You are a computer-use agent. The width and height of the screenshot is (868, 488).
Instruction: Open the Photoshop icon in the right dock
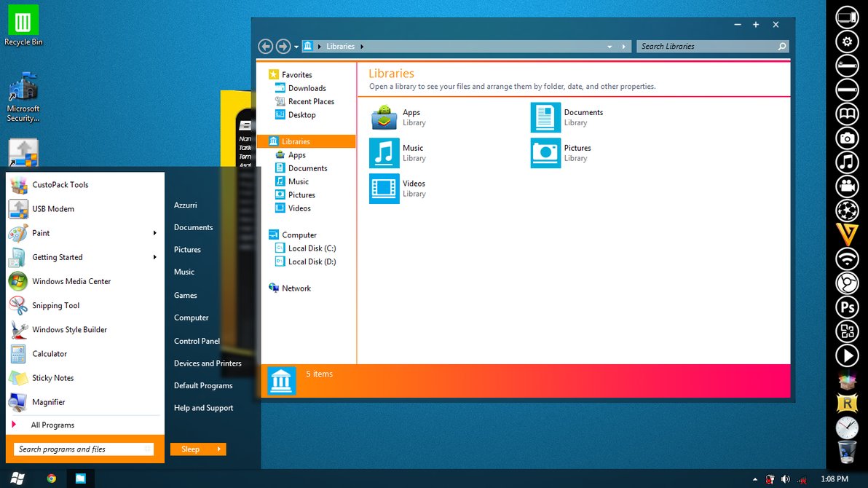[847, 307]
